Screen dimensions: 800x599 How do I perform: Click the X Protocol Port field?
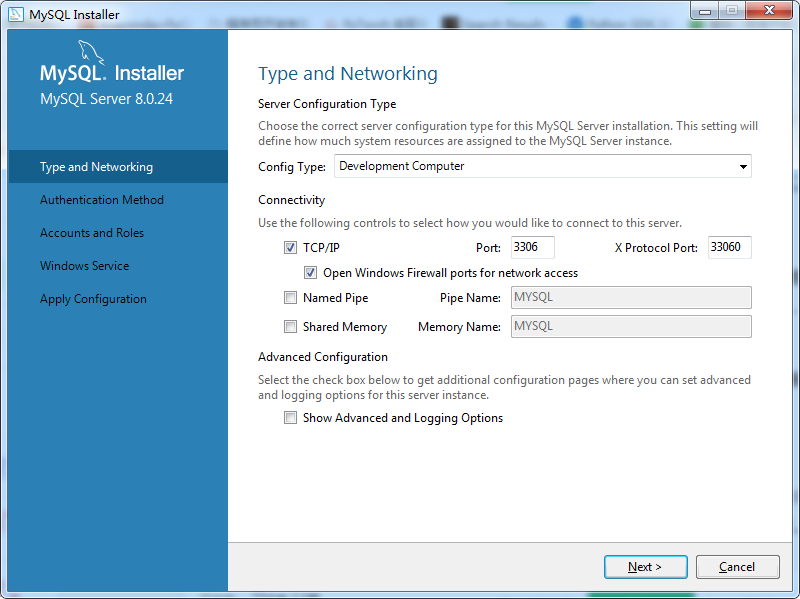(x=730, y=247)
